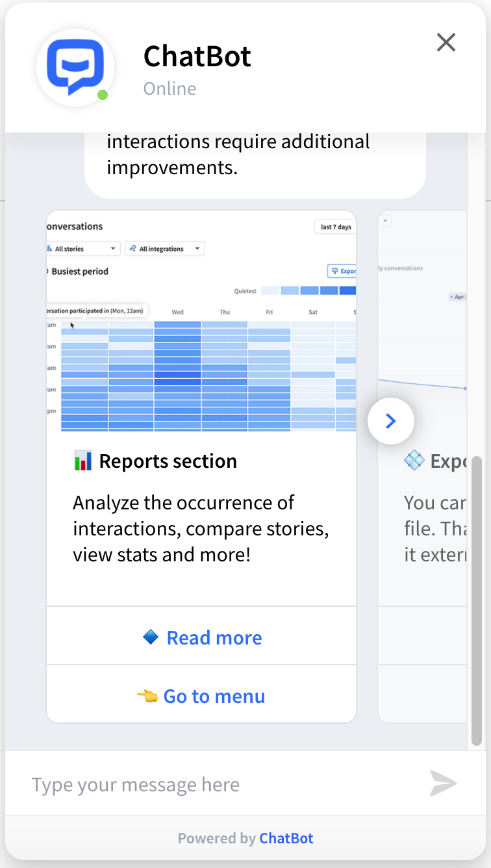The height and width of the screenshot is (868, 491).
Task: Click the darkest busiest-period legend swatch
Action: [347, 290]
